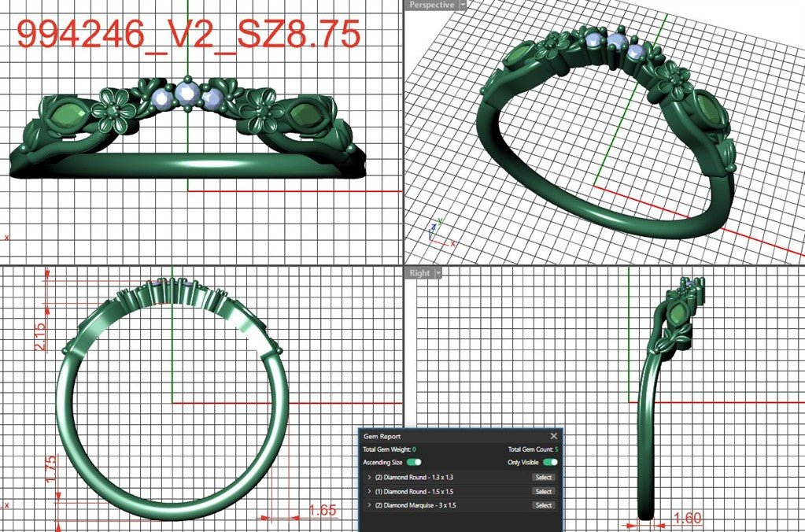Image resolution: width=805 pixels, height=532 pixels.
Task: Click the 1.65 dimension annotation
Action: click(x=323, y=510)
